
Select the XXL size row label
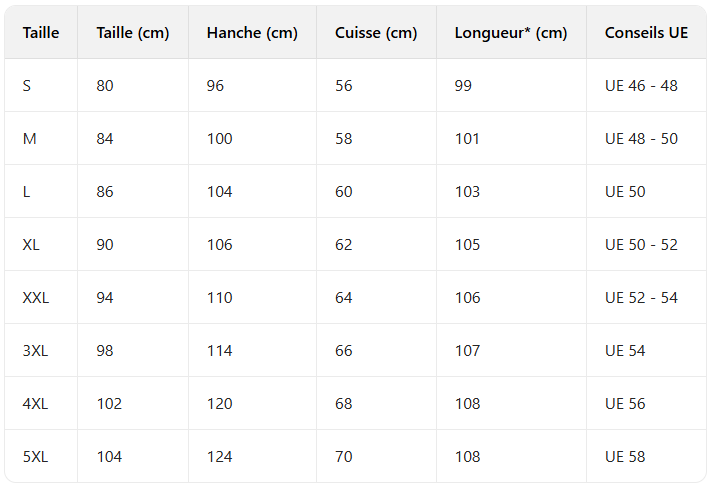(36, 298)
